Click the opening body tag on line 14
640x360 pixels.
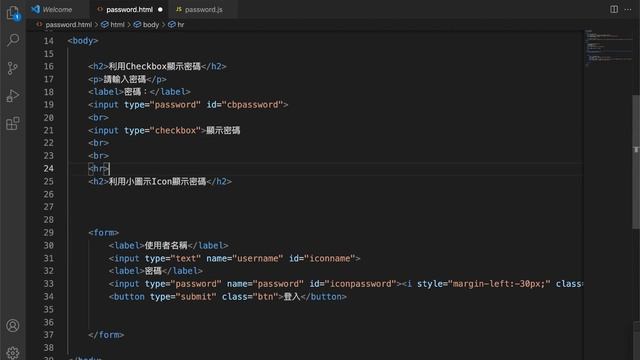(83, 41)
